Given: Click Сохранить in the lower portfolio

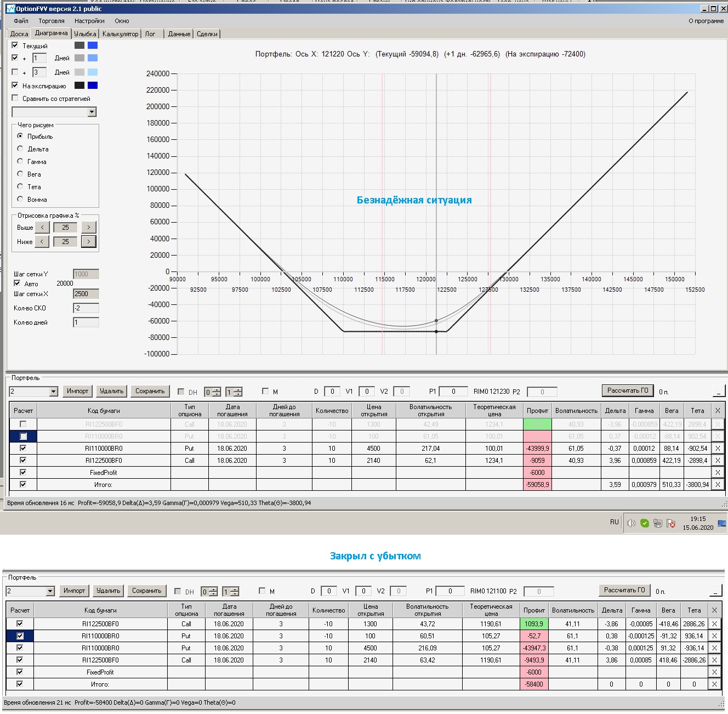Looking at the screenshot, I should click(x=146, y=591).
